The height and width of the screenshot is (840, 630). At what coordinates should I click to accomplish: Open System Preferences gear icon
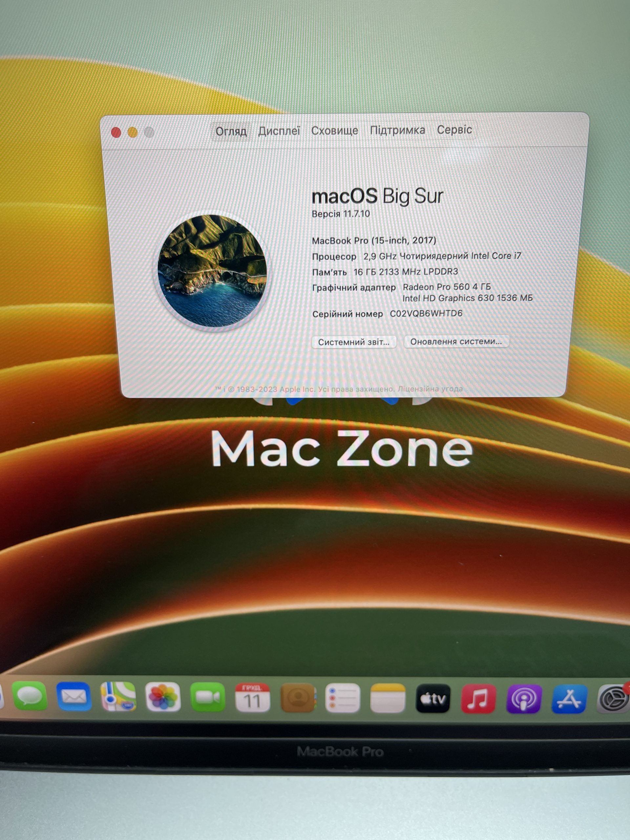613,699
